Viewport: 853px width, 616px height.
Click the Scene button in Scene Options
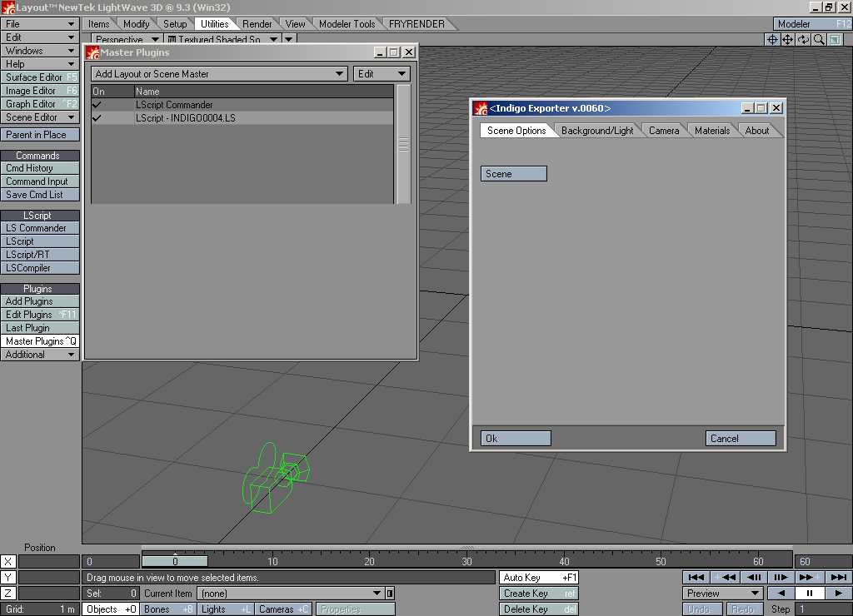(x=513, y=174)
